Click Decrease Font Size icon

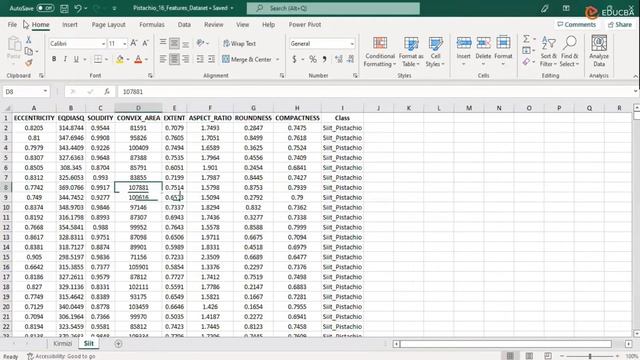[145, 43]
